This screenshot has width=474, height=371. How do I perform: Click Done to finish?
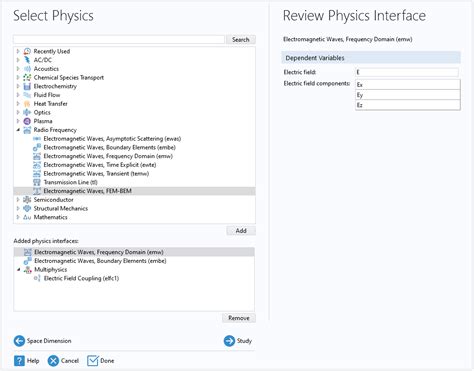[x=100, y=361]
